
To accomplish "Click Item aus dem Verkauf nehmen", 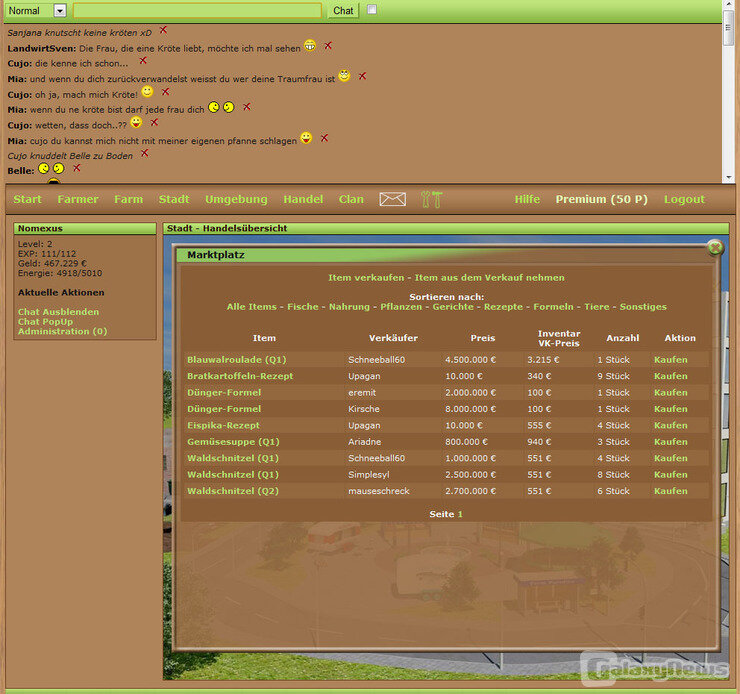I will pos(489,277).
